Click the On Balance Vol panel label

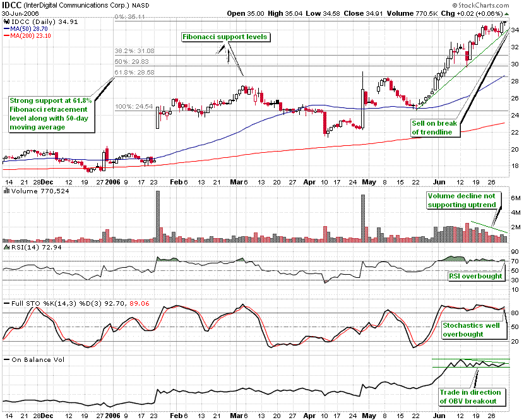[38, 359]
